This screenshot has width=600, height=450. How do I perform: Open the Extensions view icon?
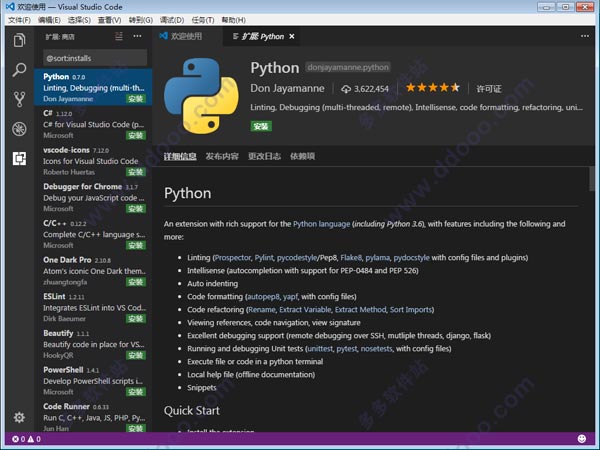coord(19,158)
